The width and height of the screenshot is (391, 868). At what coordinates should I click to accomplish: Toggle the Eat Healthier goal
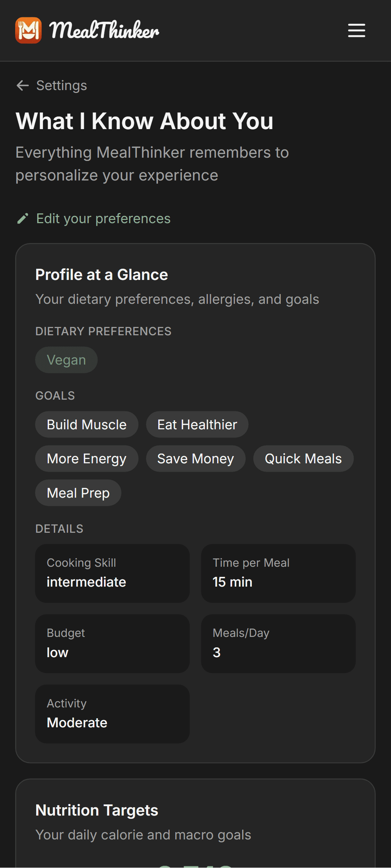click(x=197, y=424)
